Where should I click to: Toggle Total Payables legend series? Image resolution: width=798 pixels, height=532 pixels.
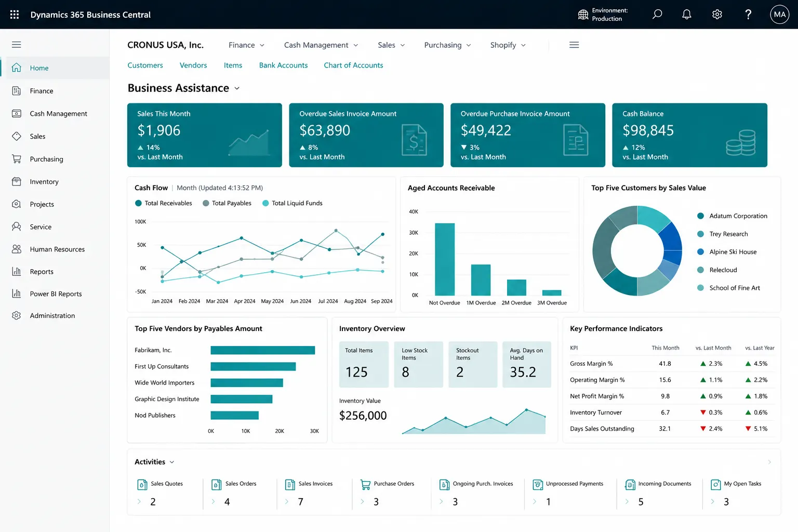click(x=227, y=203)
